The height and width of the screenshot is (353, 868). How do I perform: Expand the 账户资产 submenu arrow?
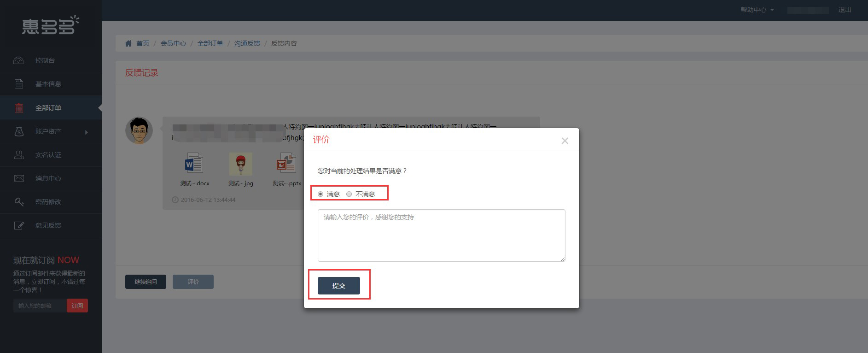[86, 132]
